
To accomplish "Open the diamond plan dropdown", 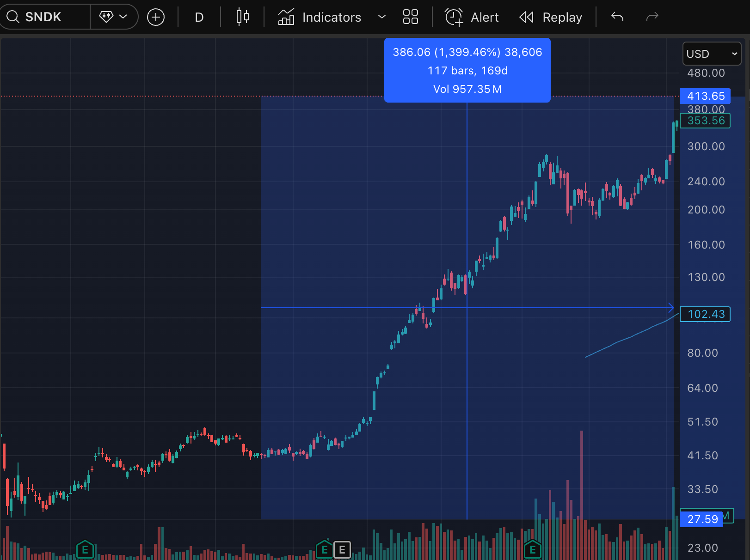I will [x=114, y=17].
